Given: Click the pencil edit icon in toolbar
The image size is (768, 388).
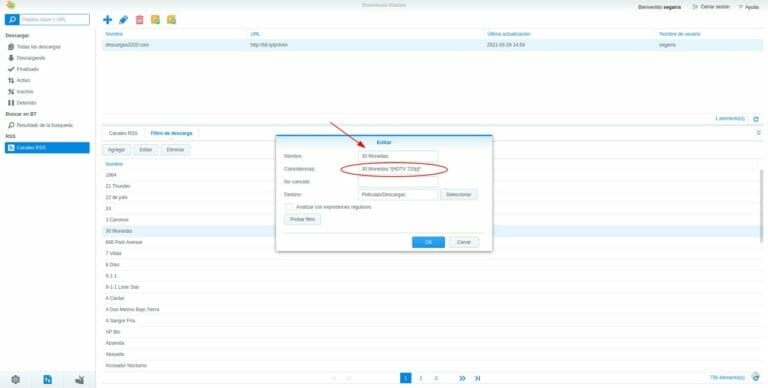Looking at the screenshot, I should 123,20.
